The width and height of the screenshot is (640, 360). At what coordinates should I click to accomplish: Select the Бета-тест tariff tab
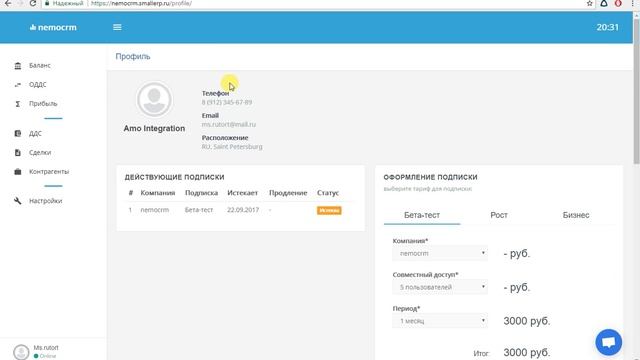422,215
